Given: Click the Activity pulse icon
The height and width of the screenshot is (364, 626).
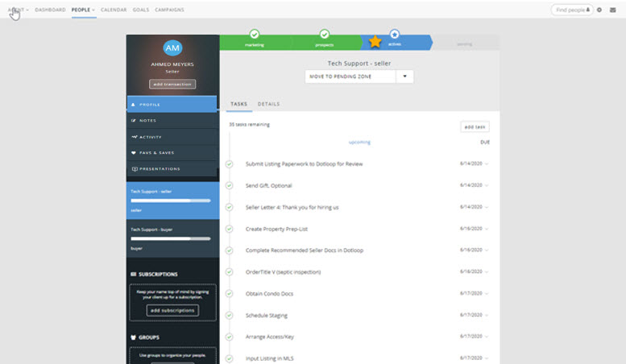Looking at the screenshot, I should pyautogui.click(x=134, y=137).
